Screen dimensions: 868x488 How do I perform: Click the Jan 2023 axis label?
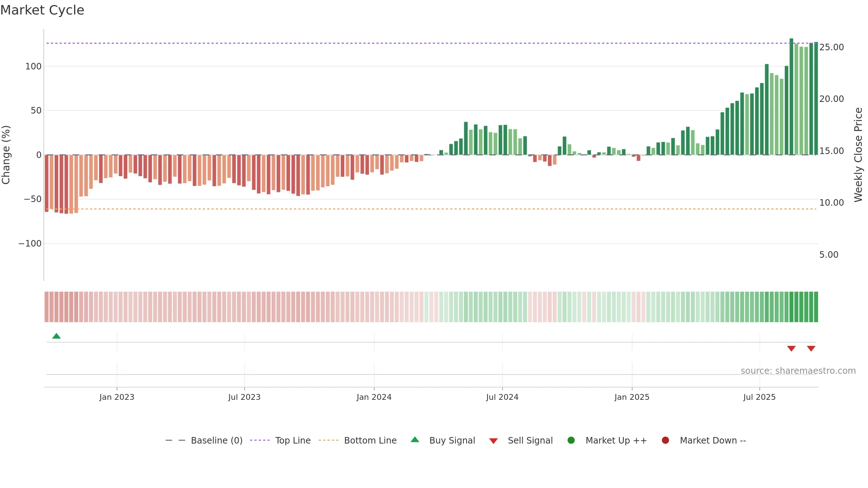(117, 397)
